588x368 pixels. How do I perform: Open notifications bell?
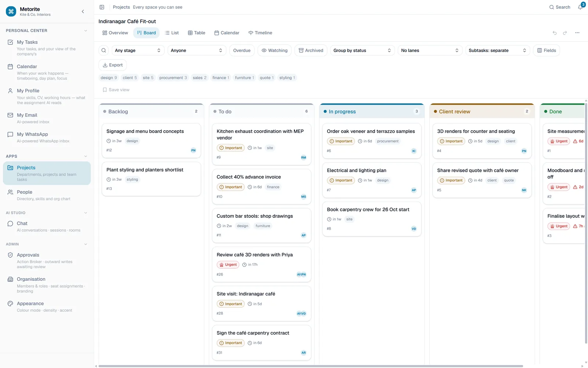(580, 7)
